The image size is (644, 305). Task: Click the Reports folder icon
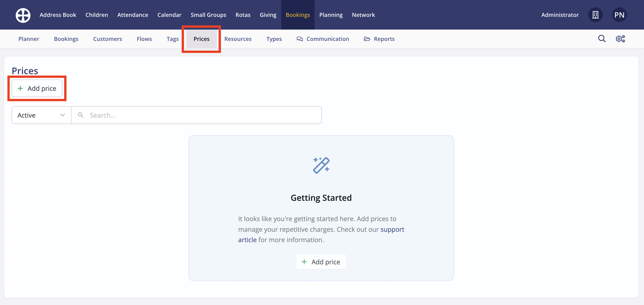(x=367, y=39)
